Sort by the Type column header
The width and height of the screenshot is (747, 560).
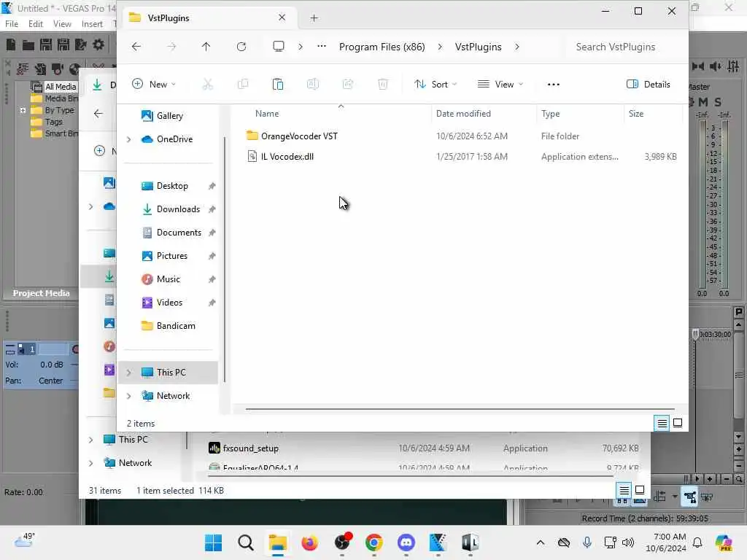tap(550, 113)
